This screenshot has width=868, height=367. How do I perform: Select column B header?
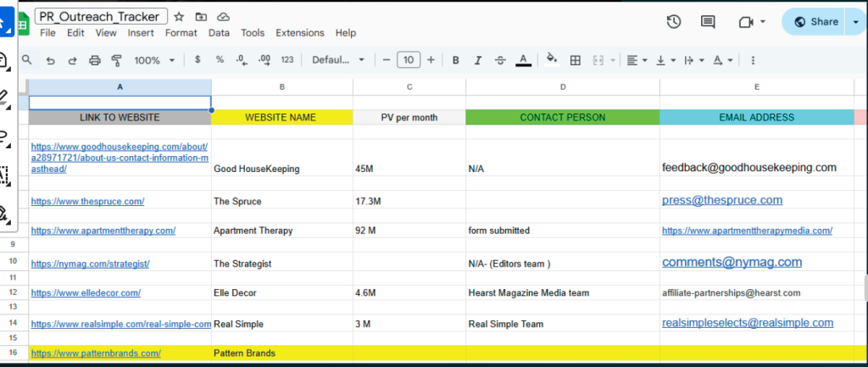pos(281,87)
